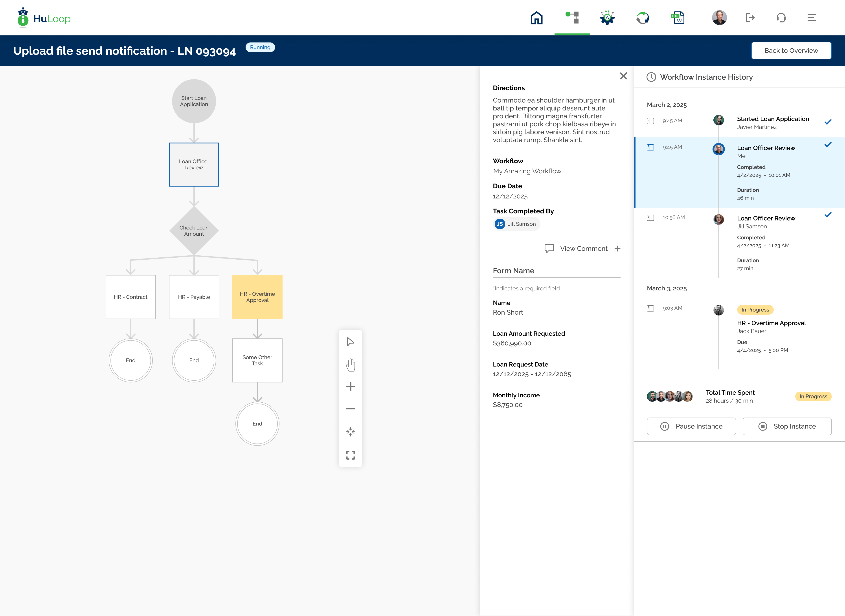
Task: Select the pan hand tool
Action: (x=351, y=365)
